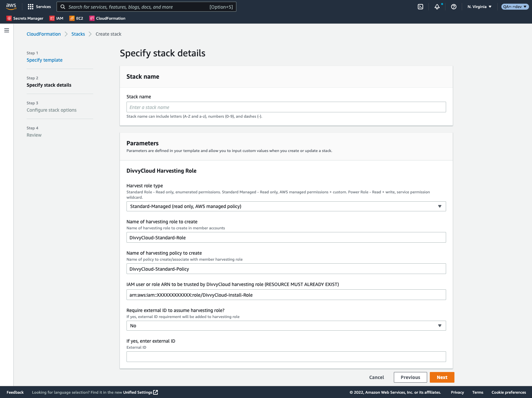Go to CloudFormation breadcrumb link
Viewport: 532px width, 398px height.
point(44,34)
